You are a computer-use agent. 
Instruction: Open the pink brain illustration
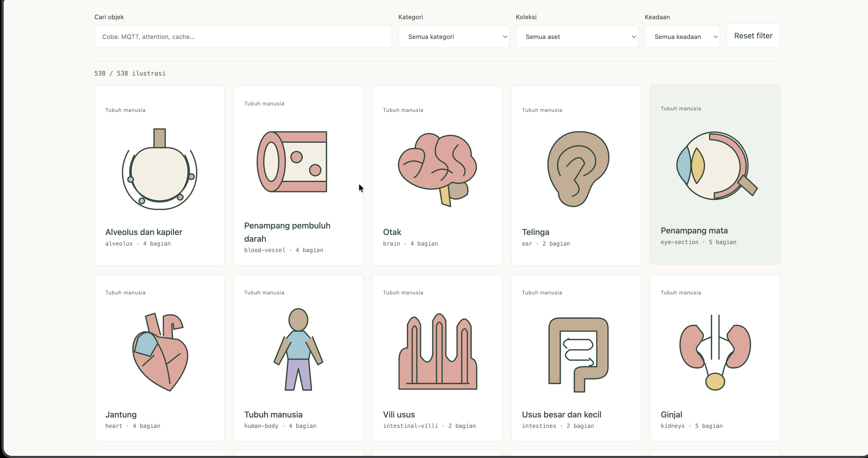click(x=437, y=170)
